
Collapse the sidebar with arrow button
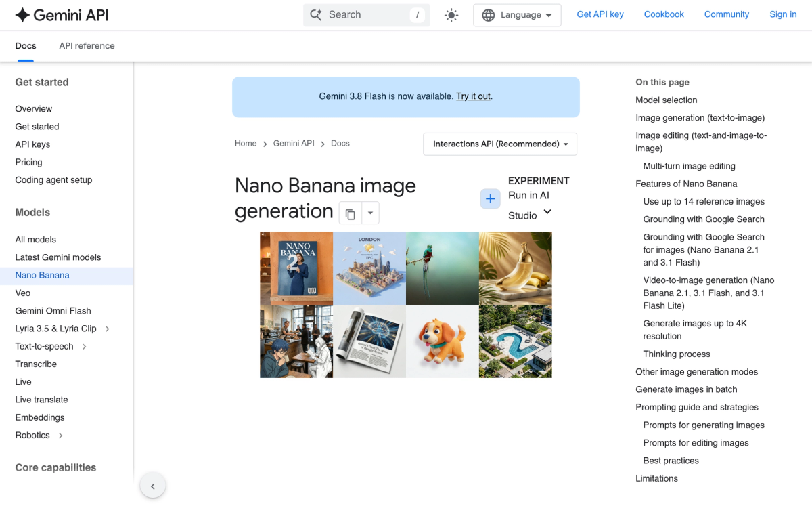153,486
